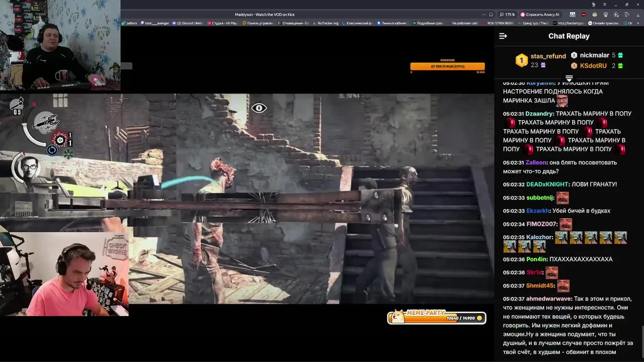Click the bronze rank 3 badge
This screenshot has width=644, height=362.
click(x=574, y=66)
